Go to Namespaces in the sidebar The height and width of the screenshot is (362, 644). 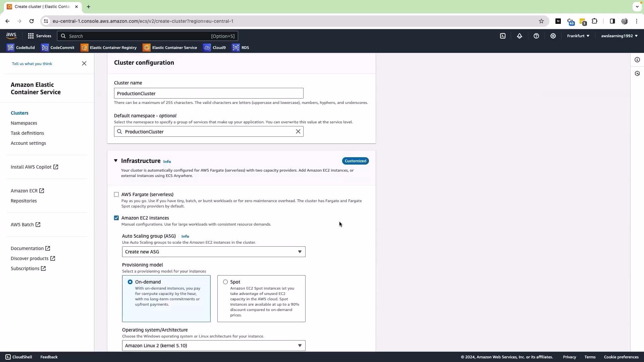pyautogui.click(x=24, y=123)
